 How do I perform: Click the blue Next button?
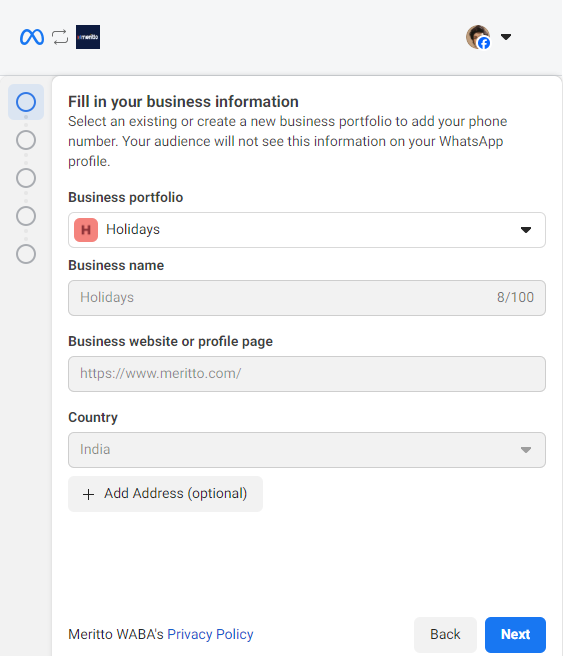pyautogui.click(x=515, y=635)
